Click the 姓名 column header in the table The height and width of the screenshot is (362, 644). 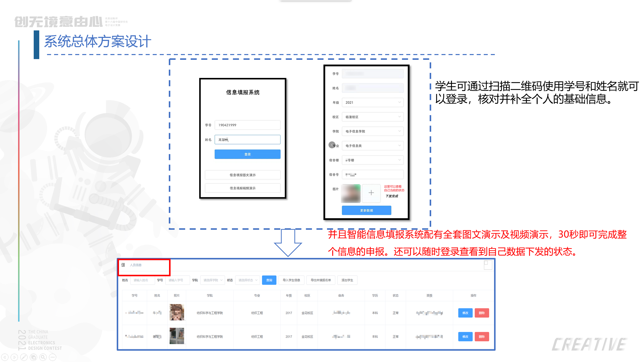tap(157, 295)
